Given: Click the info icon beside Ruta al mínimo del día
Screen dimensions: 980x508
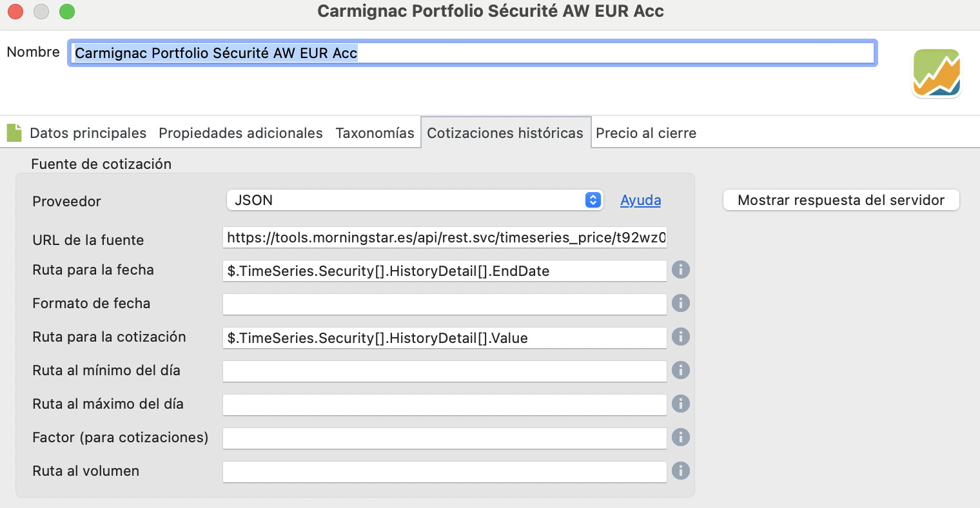Looking at the screenshot, I should tap(681, 370).
